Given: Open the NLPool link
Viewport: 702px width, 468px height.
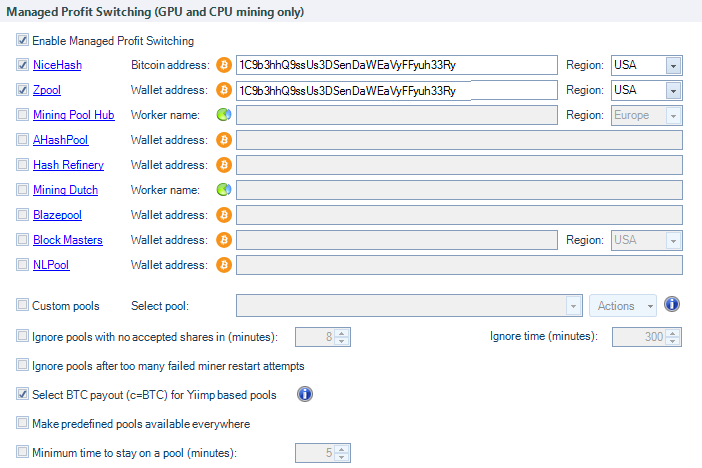Looking at the screenshot, I should 51,265.
